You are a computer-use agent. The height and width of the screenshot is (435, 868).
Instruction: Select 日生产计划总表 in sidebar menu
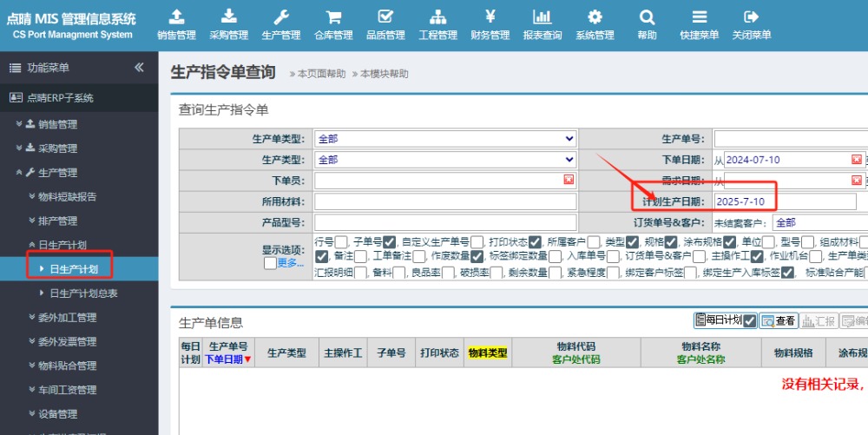(x=83, y=293)
